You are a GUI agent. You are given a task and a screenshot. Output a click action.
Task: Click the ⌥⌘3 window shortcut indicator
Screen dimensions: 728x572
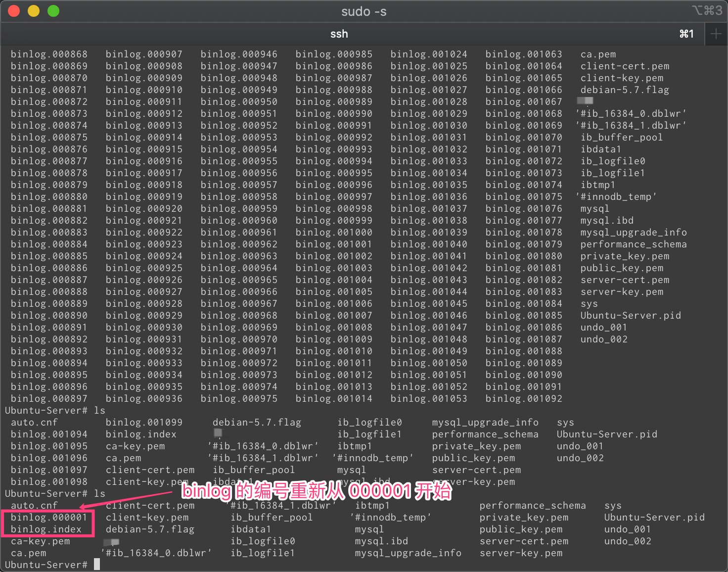click(x=707, y=10)
